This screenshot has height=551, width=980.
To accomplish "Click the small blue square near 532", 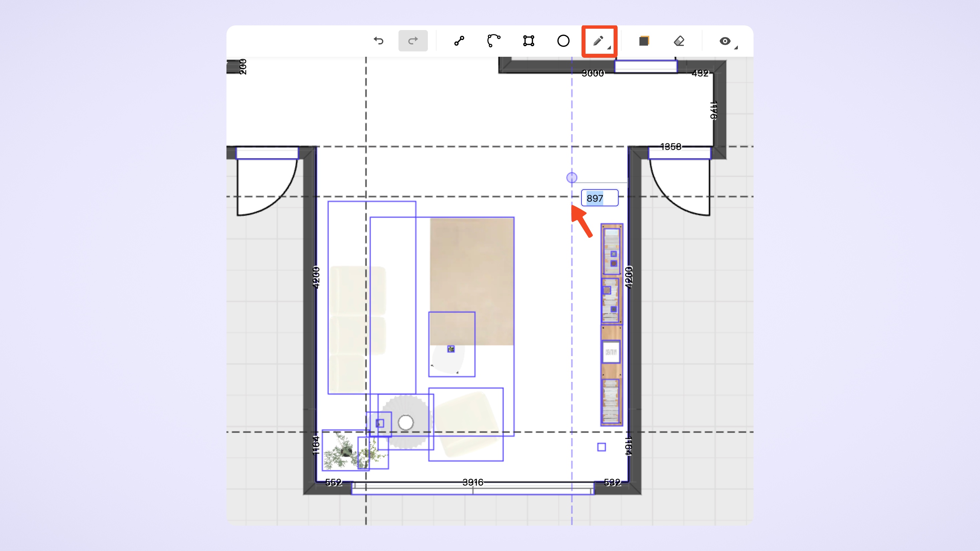I will coord(602,447).
